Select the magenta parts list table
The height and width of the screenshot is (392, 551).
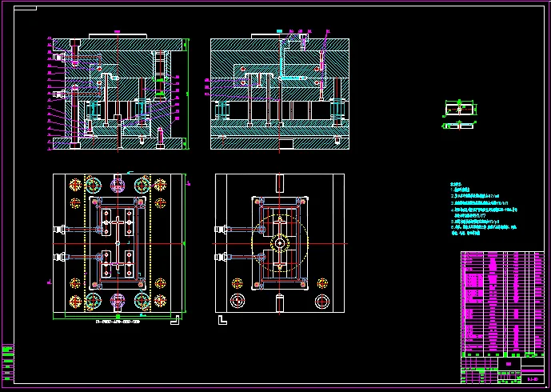point(502,304)
